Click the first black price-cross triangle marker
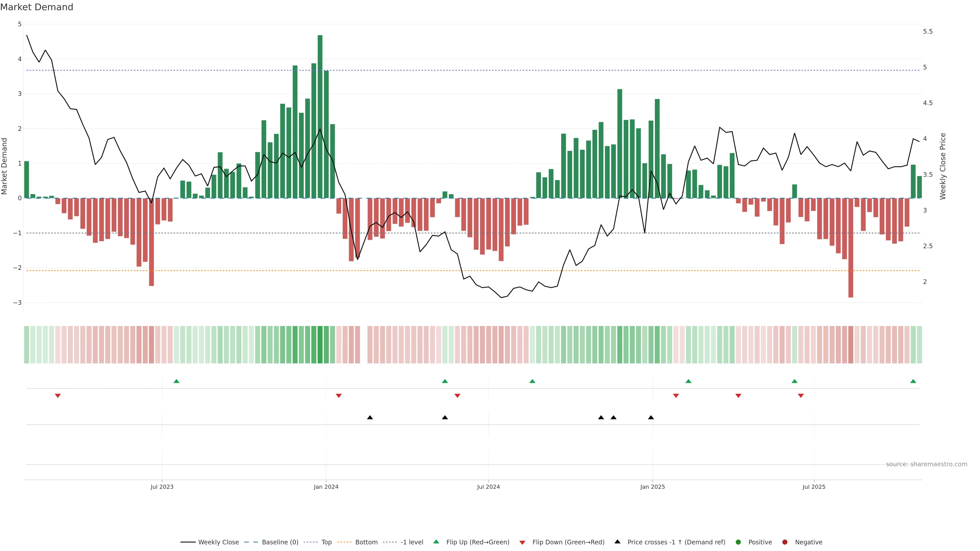 coord(370,418)
